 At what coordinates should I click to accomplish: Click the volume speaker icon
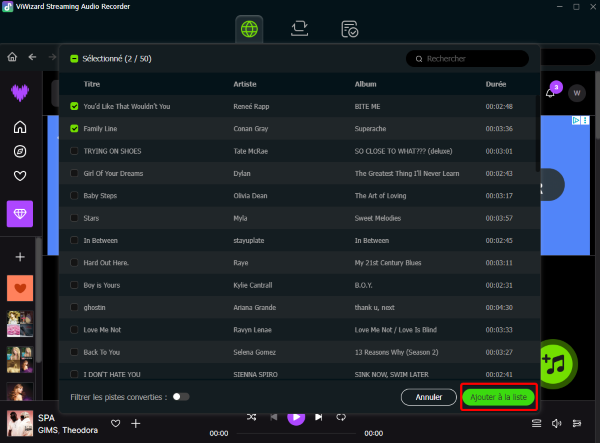point(557,424)
